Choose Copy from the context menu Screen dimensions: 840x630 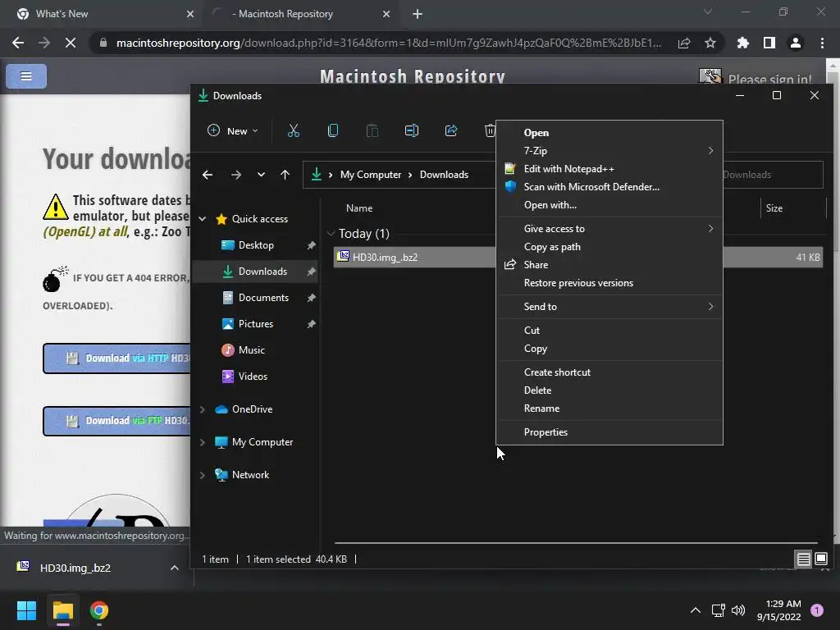point(609,349)
